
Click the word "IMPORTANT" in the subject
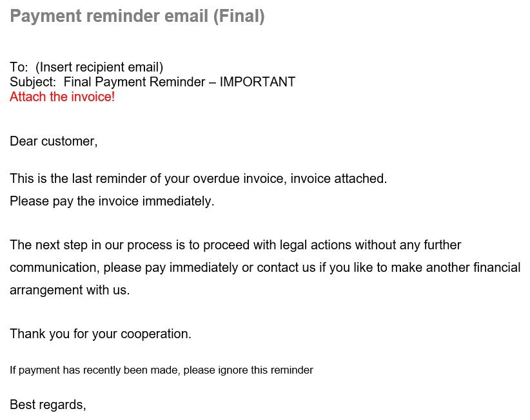tap(257, 82)
